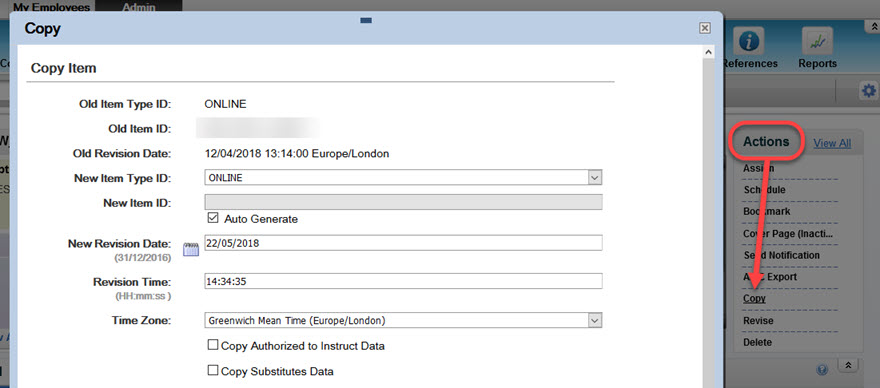Collapse the top header with double-arrow icon
Screen dimensions: 880x388
tap(873, 27)
